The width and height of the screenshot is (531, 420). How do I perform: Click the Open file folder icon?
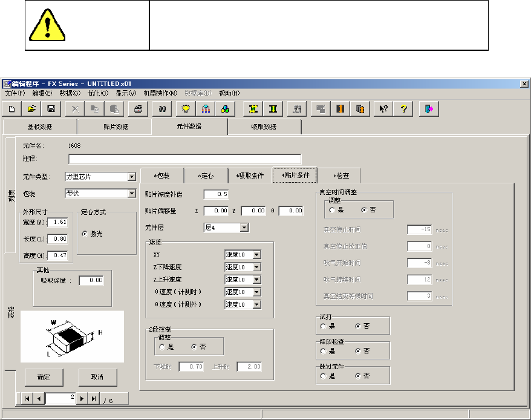click(x=31, y=109)
